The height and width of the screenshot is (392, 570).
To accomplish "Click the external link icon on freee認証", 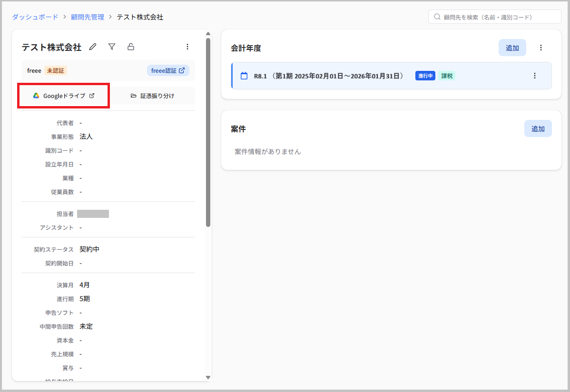I will click(182, 70).
